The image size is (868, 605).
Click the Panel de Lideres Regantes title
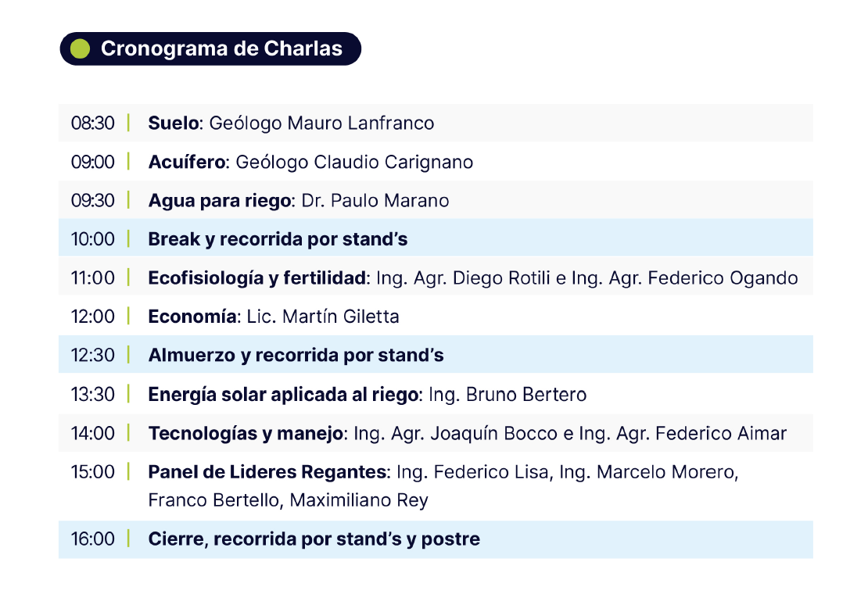(267, 472)
